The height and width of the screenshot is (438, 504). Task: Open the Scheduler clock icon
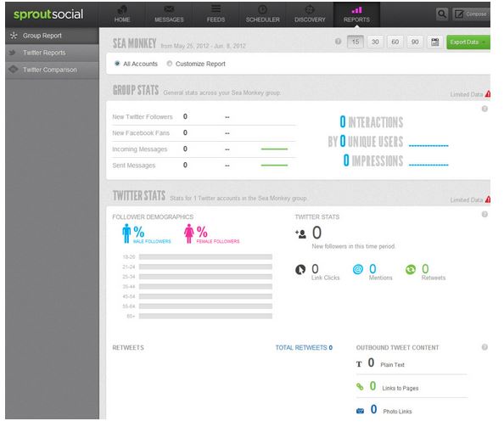click(263, 9)
